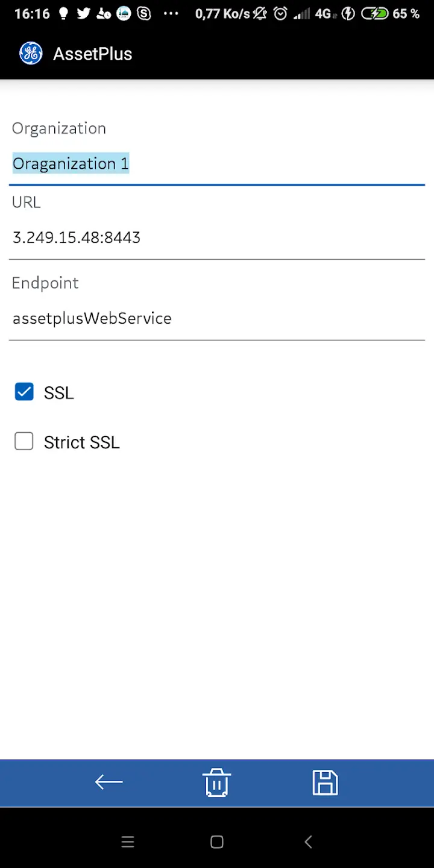
Task: Tap the alarm clock status icon
Action: (x=280, y=13)
